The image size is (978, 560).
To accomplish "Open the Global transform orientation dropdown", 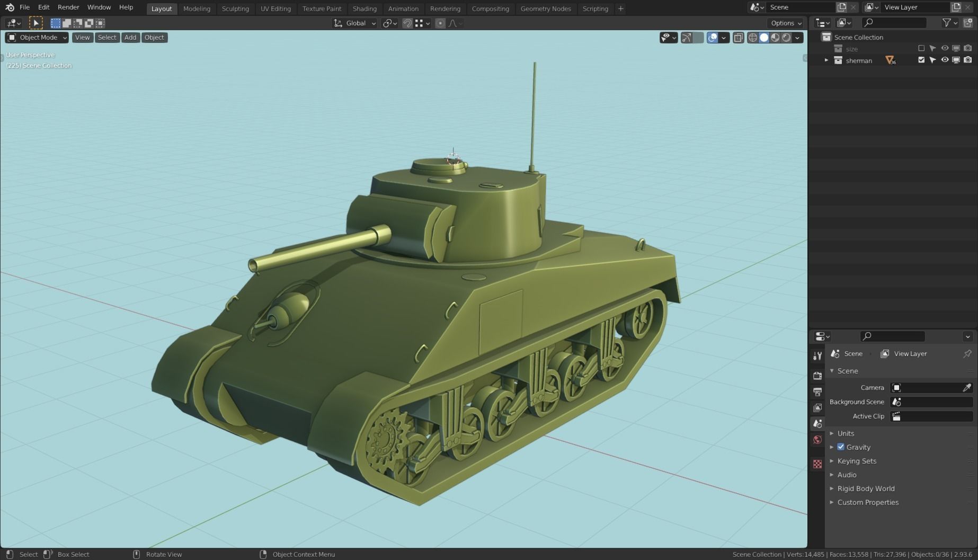I will click(x=354, y=23).
